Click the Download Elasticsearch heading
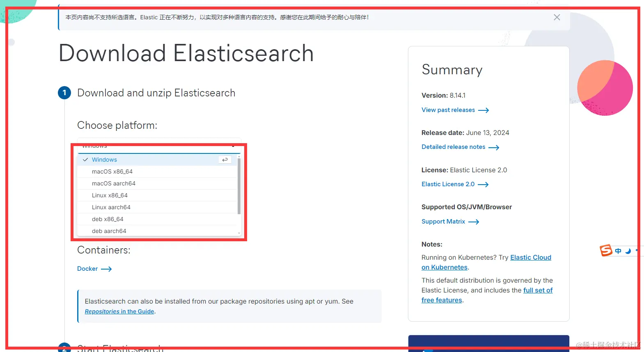644x352 pixels. [x=186, y=53]
